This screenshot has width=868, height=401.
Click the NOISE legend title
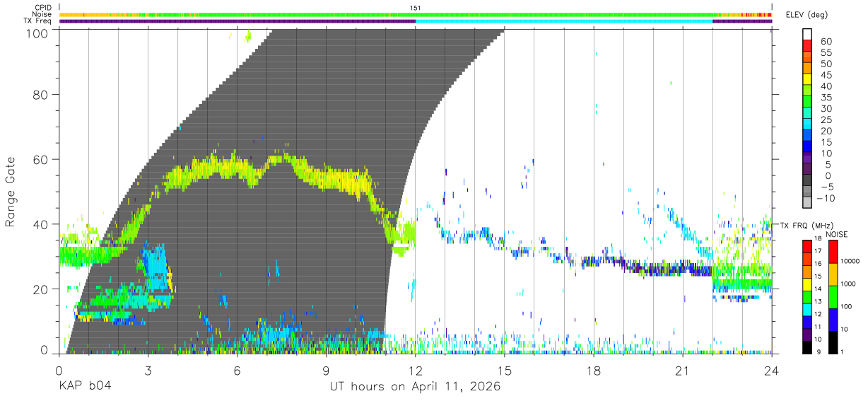838,234
